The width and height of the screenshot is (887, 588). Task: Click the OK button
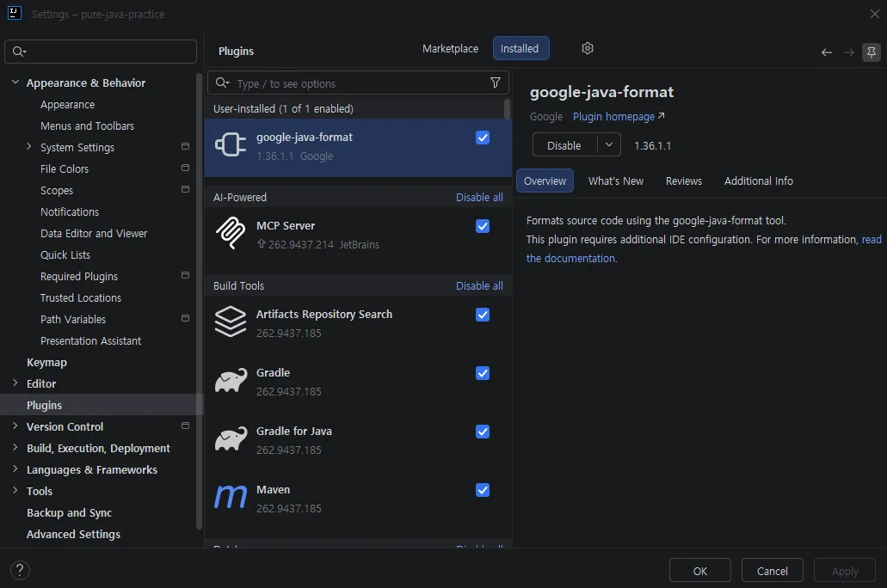(x=699, y=571)
